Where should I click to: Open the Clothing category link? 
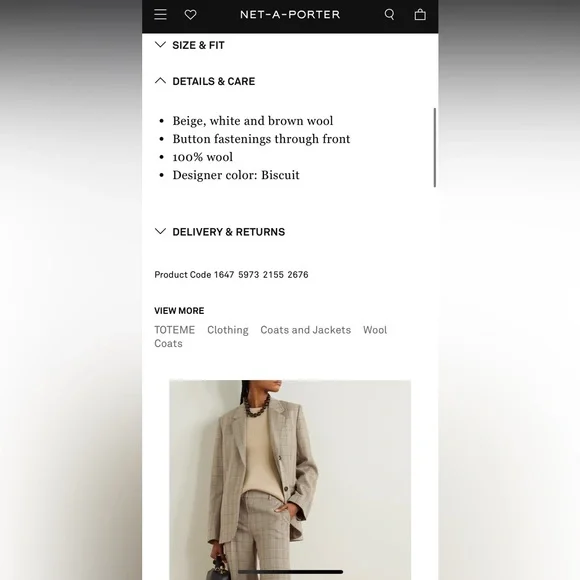(x=228, y=330)
